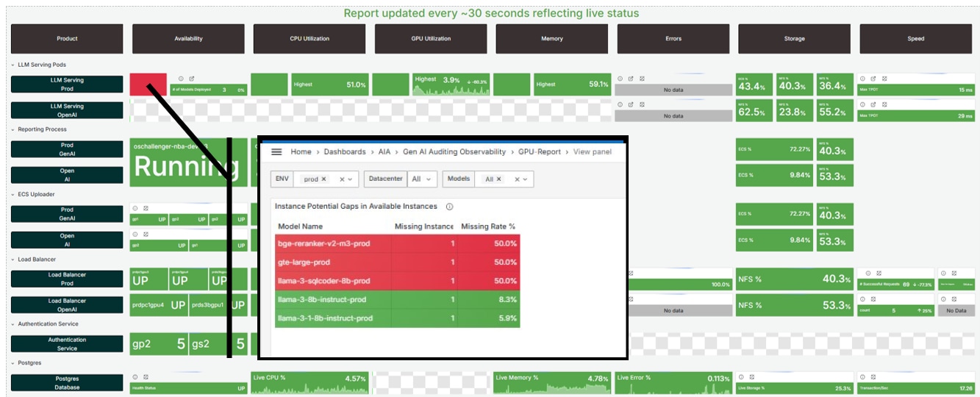
Task: Click info icon in Postgres Health Status panel
Action: point(135,376)
